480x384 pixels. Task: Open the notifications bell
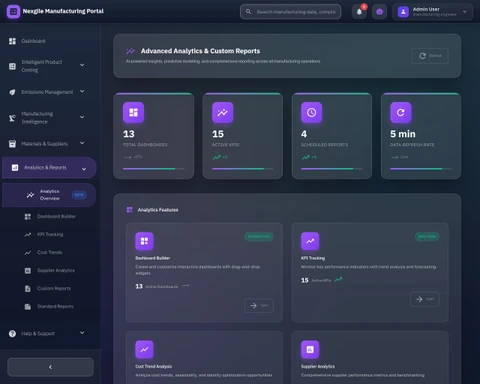click(x=359, y=12)
